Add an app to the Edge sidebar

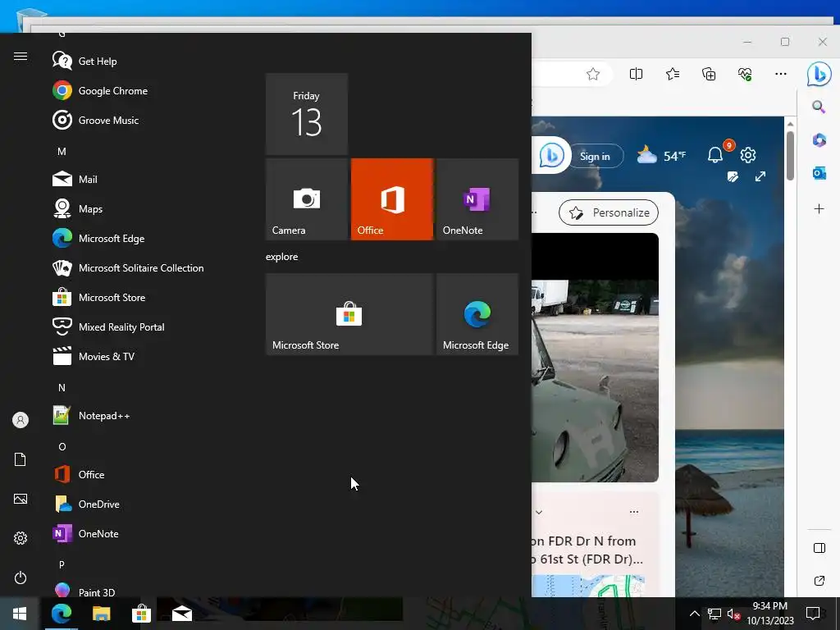coord(819,208)
